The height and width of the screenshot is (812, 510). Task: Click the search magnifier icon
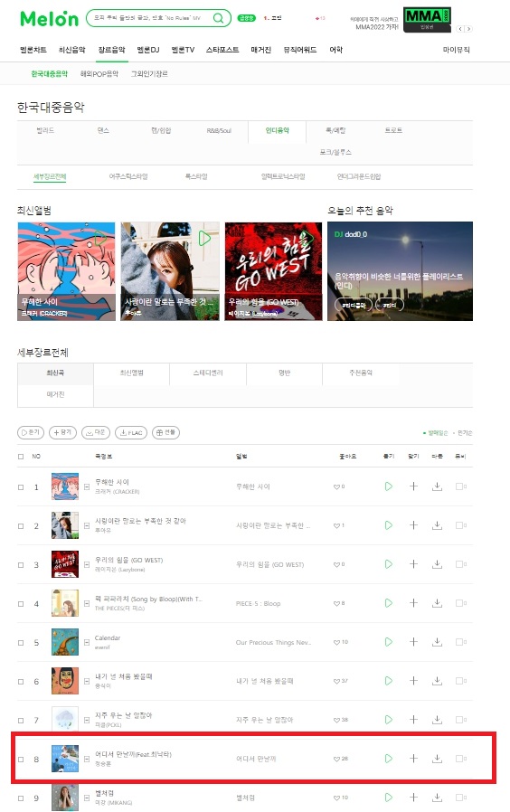point(219,18)
